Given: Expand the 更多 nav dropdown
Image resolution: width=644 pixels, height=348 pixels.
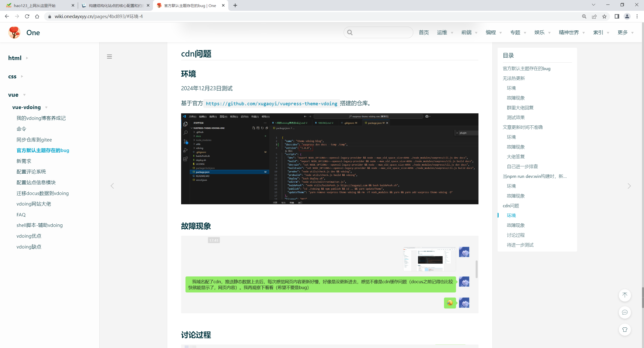Looking at the screenshot, I should (x=626, y=32).
